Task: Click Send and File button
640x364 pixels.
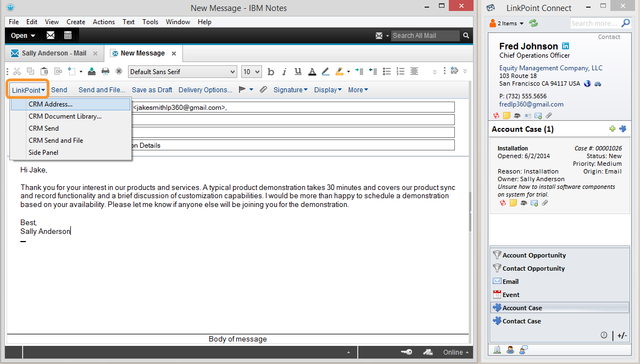Action: tap(102, 90)
